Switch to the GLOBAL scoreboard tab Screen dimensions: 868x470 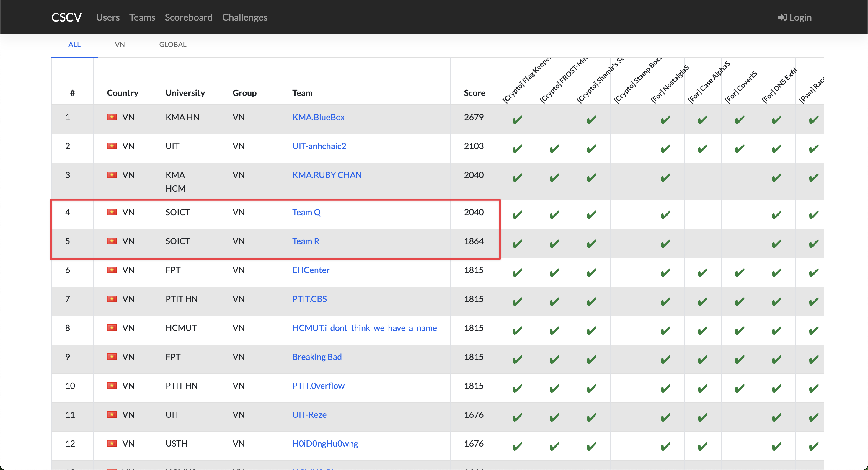tap(172, 45)
